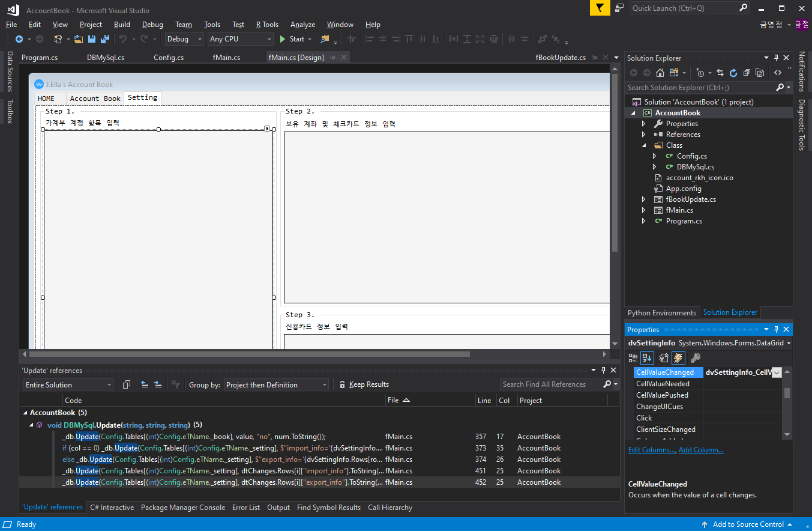This screenshot has height=531, width=812.
Task: Collapse the AccountBook (5) results group
Action: point(25,413)
